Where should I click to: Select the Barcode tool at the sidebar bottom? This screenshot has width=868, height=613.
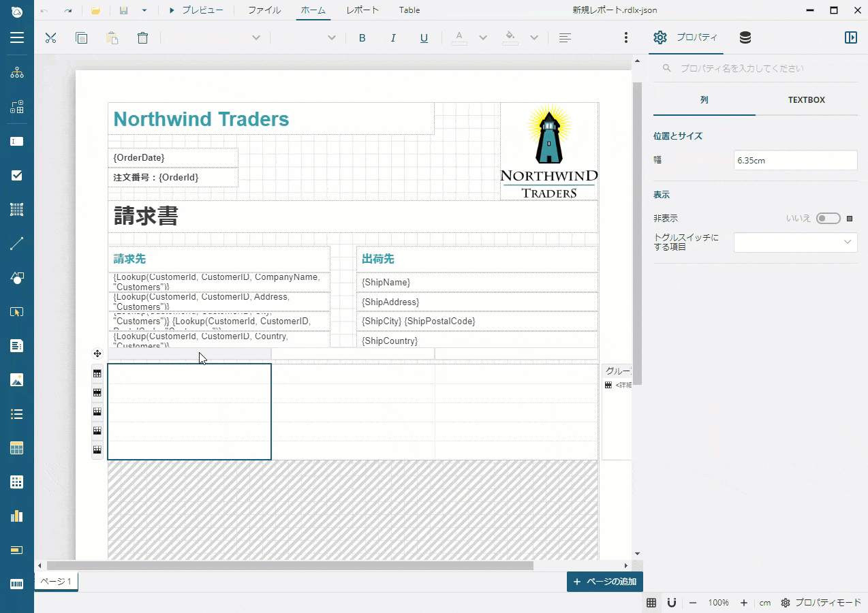pos(16,584)
